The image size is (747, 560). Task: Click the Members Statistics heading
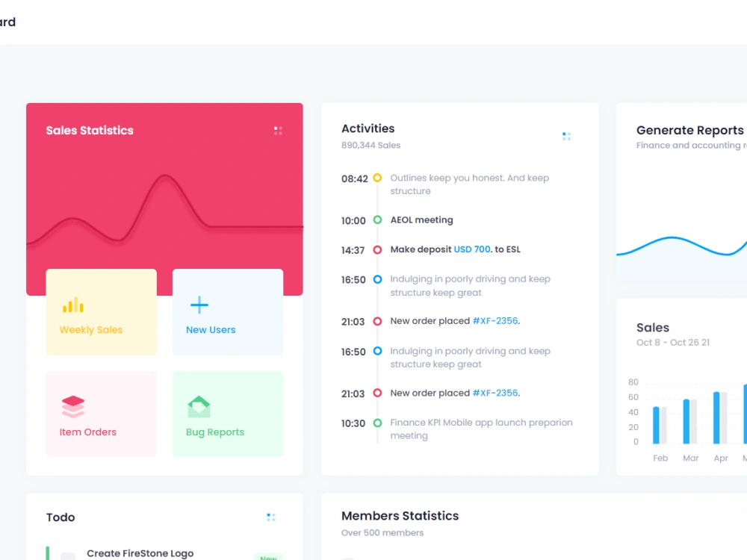400,516
